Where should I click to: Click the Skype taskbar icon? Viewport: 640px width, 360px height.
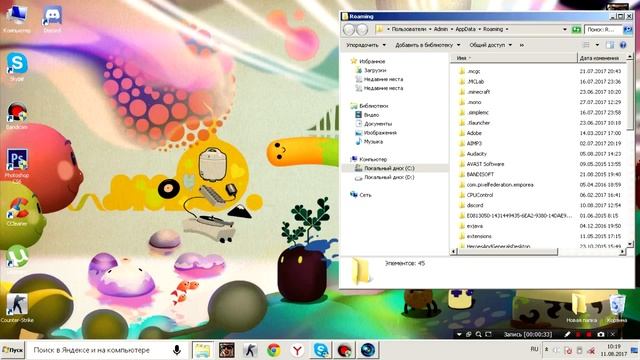tap(321, 350)
